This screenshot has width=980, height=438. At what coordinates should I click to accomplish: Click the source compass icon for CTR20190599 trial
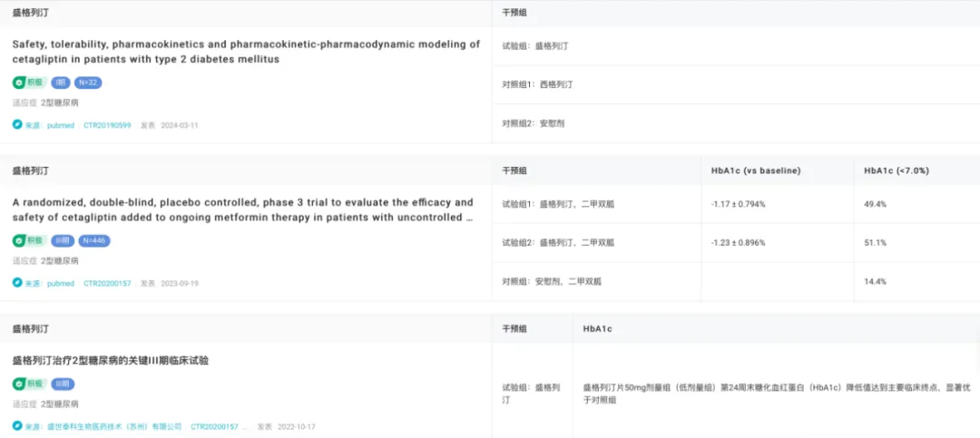click(17, 125)
